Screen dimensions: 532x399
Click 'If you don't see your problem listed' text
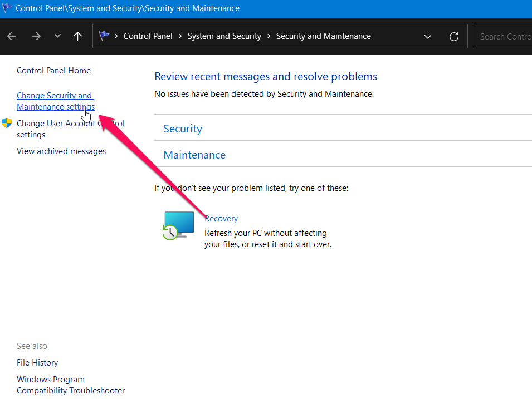(x=251, y=188)
